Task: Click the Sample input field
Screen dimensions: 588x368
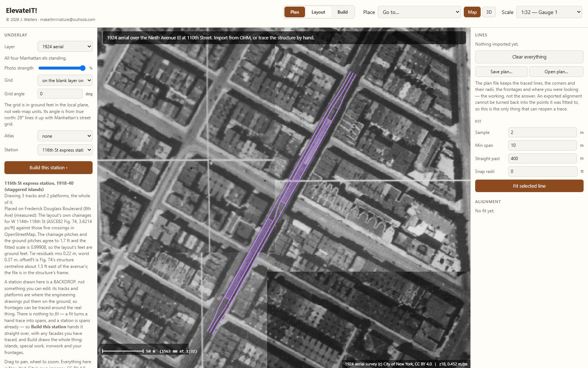Action: (542, 132)
